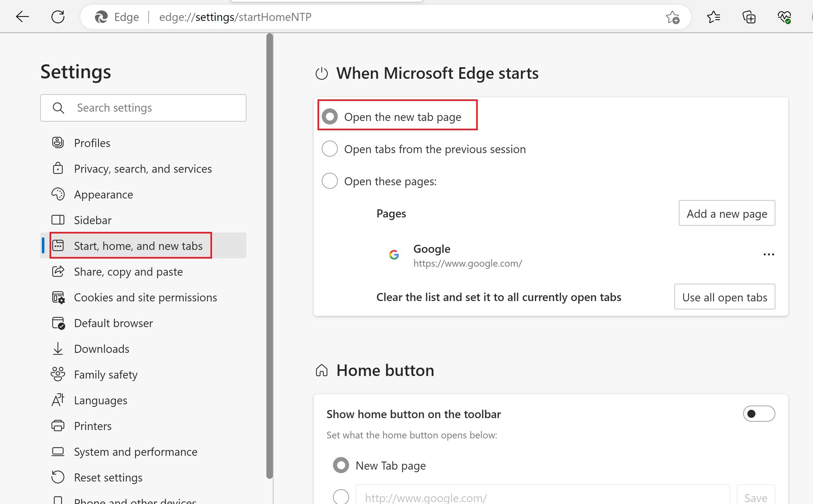Click the Printers icon
Image resolution: width=813 pixels, height=504 pixels.
click(58, 426)
